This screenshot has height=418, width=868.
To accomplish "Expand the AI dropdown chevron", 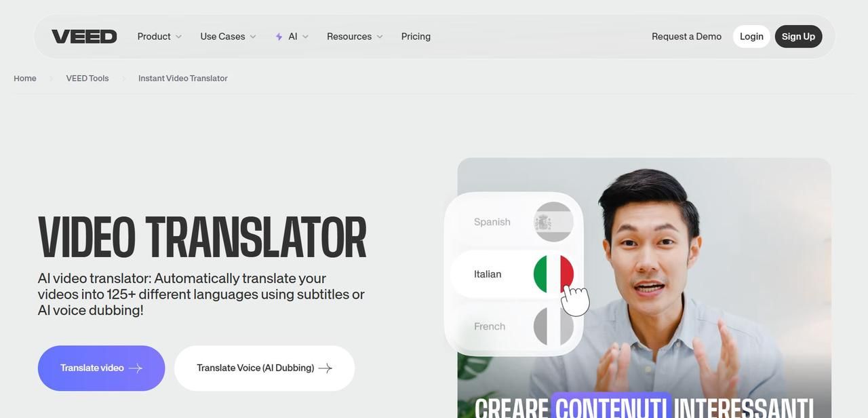I will (x=305, y=37).
